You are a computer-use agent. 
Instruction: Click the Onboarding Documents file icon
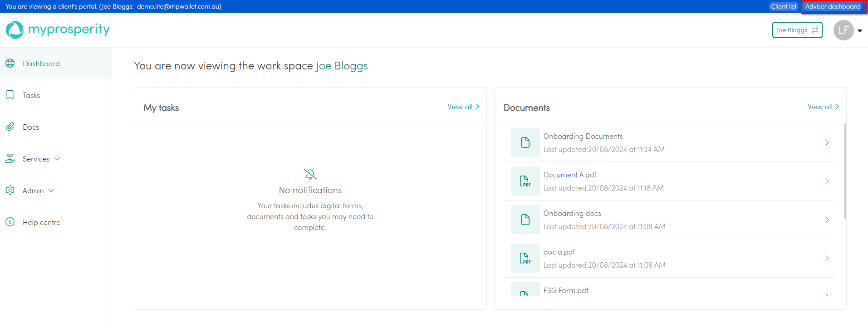coord(525,142)
